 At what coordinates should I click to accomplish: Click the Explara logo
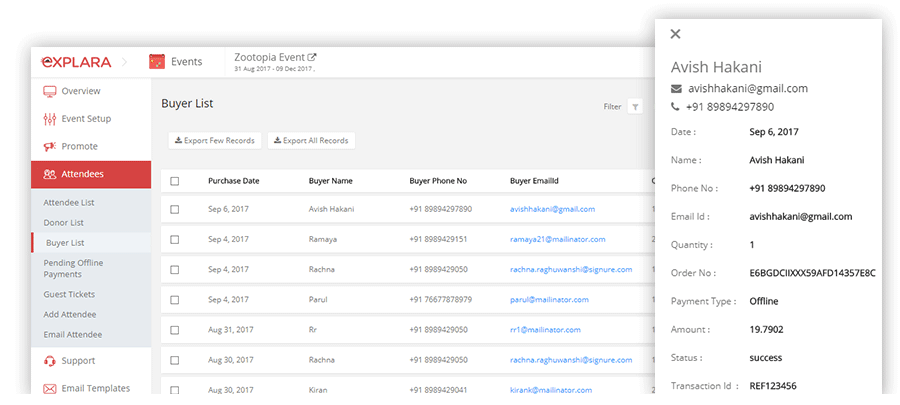[x=76, y=62]
